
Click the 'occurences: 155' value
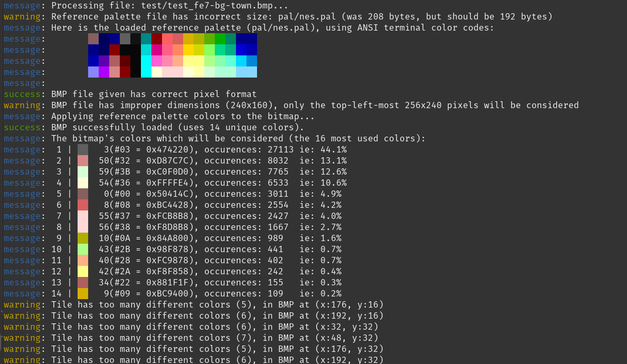pyautogui.click(x=243, y=283)
